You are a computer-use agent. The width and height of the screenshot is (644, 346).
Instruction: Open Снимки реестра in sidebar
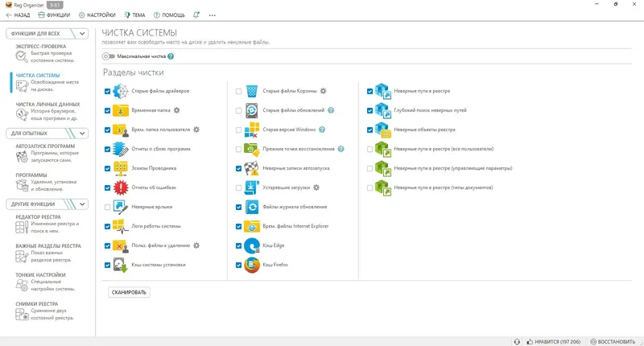46,311
